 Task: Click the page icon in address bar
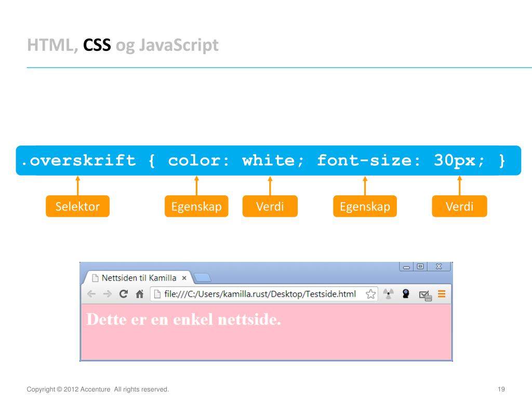point(157,294)
